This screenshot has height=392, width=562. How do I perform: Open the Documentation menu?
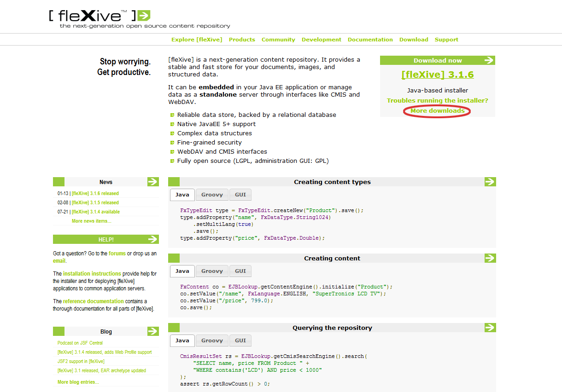click(x=370, y=40)
